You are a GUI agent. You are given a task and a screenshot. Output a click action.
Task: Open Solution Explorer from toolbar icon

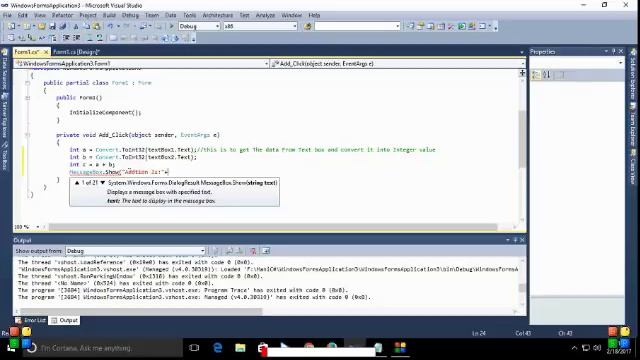tap(410, 26)
